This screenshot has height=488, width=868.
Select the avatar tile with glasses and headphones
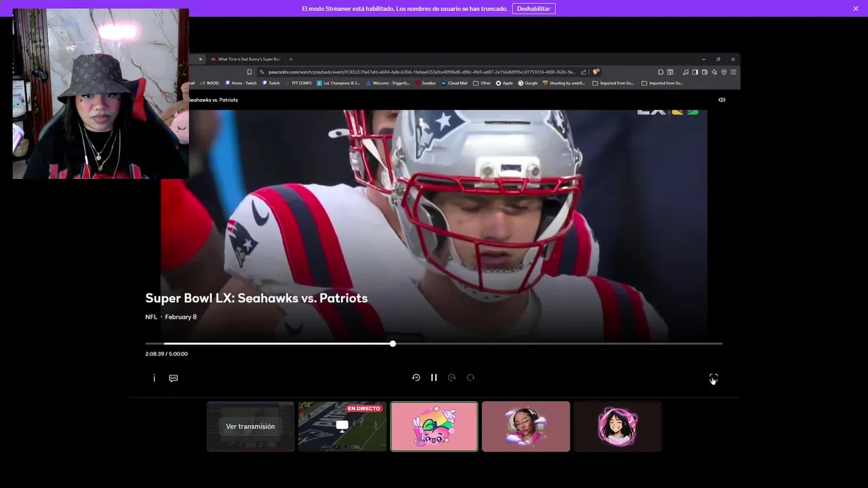tap(526, 426)
